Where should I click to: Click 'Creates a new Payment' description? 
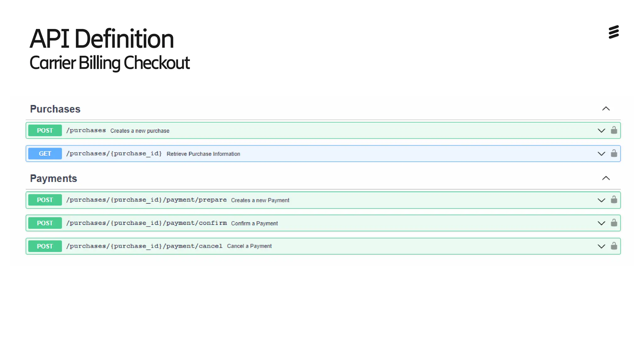click(260, 200)
